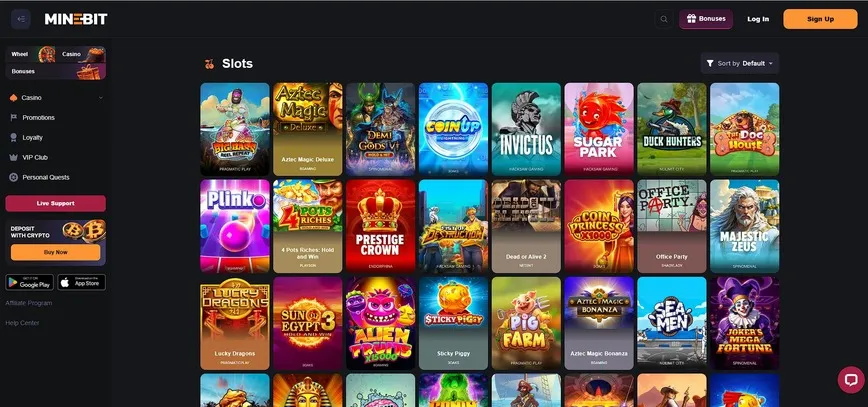Open Personal Quests in the sidebar

(45, 177)
